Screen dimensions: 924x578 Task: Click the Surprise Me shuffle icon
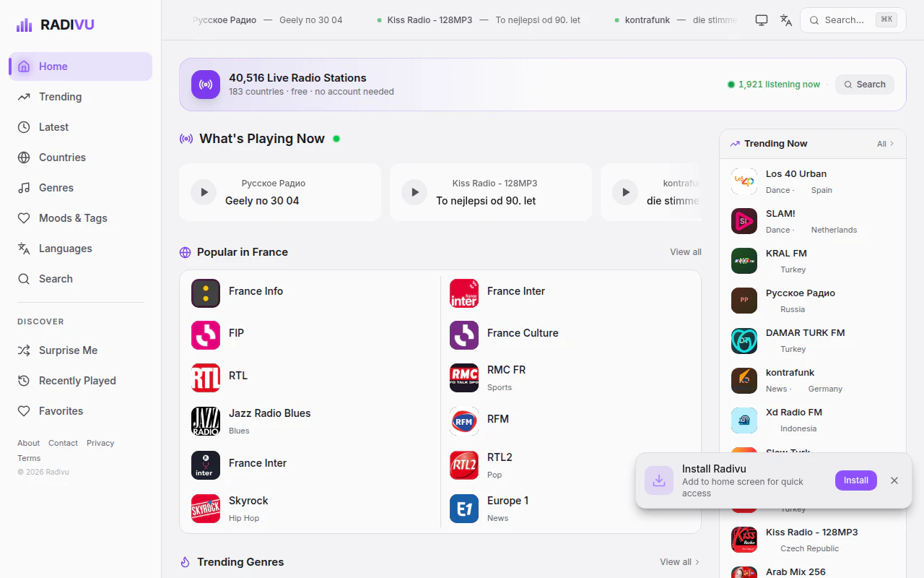pos(24,350)
